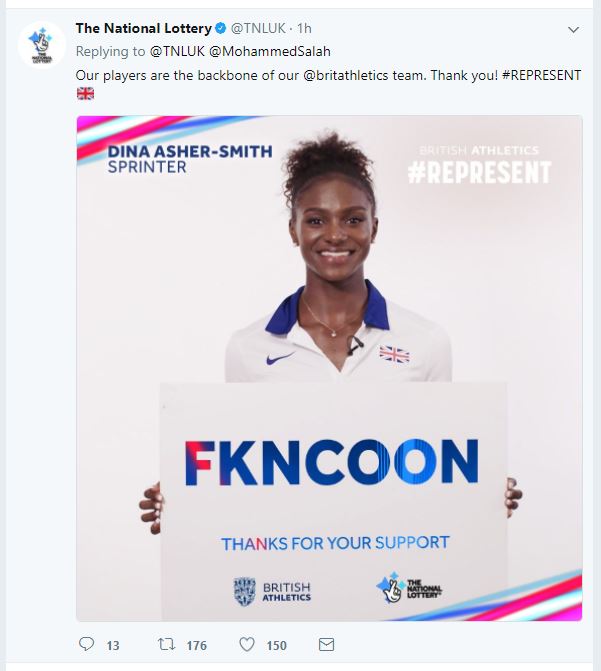Click the reply speech bubble icon
Viewport: 601px width, 671px height.
(x=86, y=644)
